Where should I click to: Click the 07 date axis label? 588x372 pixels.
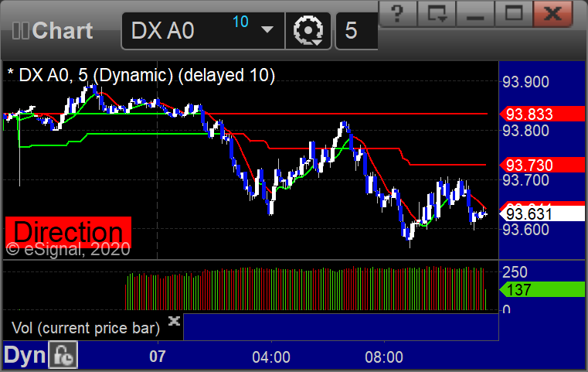158,357
